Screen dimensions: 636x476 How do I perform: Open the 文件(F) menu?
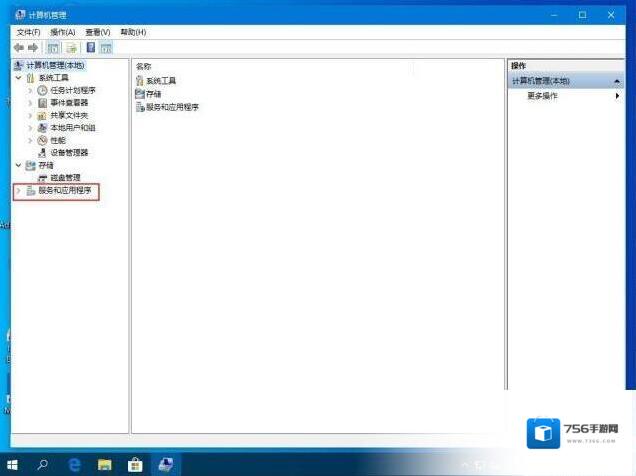click(28, 32)
